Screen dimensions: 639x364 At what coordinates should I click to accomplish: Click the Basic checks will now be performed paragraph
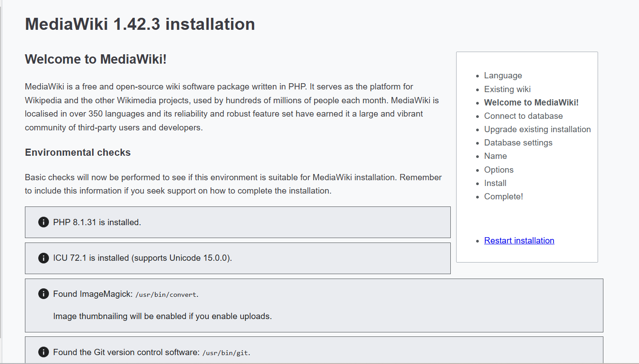[x=233, y=184]
